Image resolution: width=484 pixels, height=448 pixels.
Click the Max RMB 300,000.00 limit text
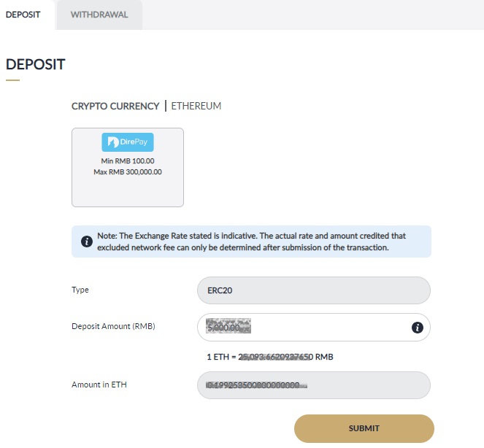pyautogui.click(x=128, y=172)
